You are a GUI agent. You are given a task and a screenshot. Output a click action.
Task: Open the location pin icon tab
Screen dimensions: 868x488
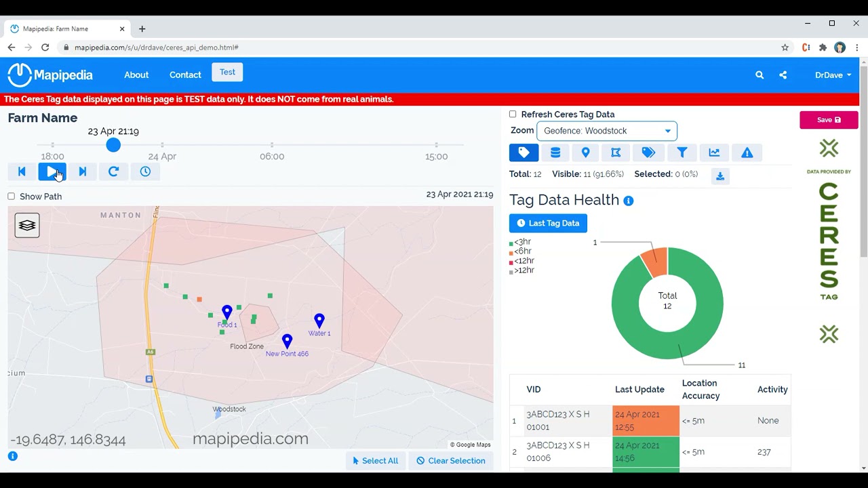(586, 152)
